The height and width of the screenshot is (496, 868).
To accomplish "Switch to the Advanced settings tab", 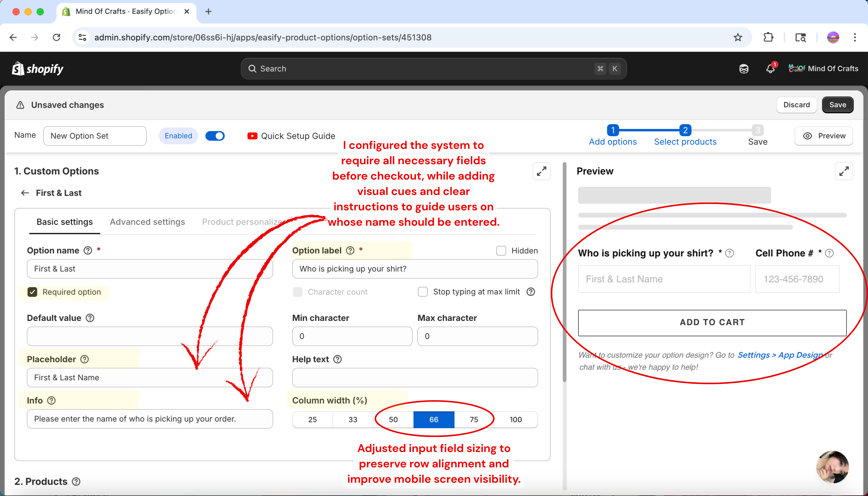I will [147, 222].
